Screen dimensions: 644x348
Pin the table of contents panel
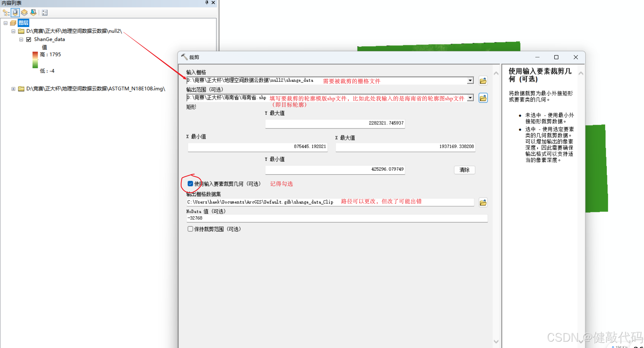207,2
